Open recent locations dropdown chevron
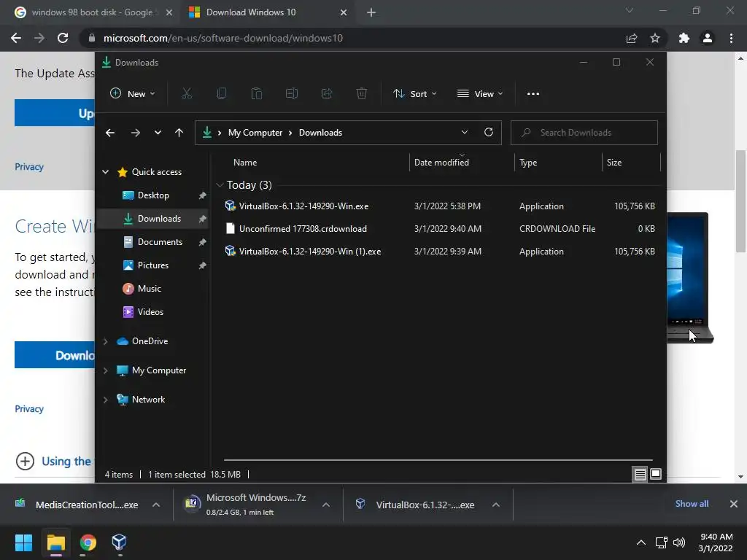Image resolution: width=747 pixels, height=560 pixels. pyautogui.click(x=158, y=133)
